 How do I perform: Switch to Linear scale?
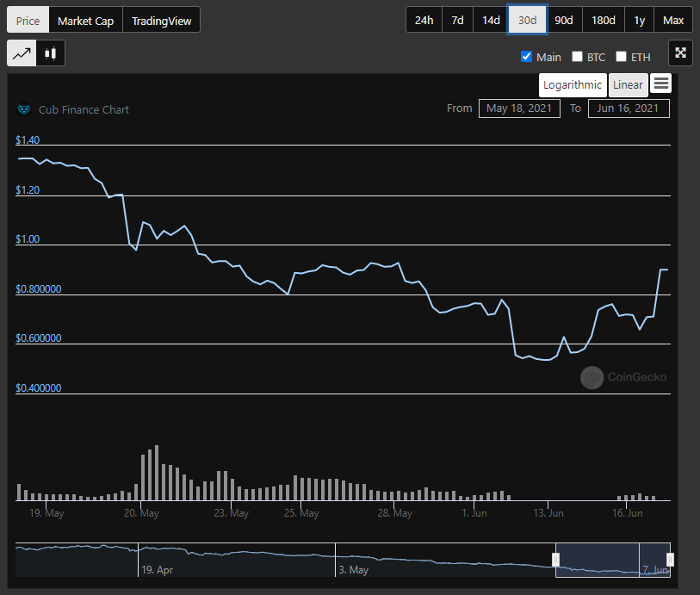tap(628, 84)
